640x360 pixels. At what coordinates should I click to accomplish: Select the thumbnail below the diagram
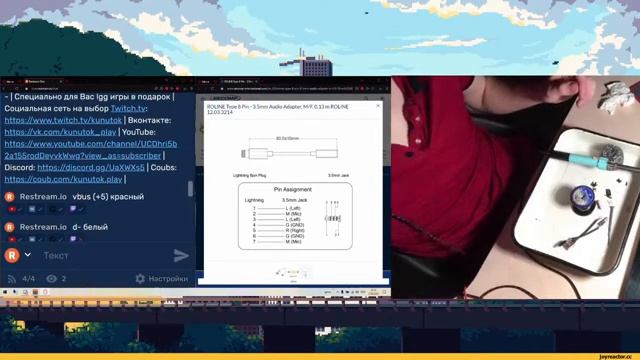(294, 273)
